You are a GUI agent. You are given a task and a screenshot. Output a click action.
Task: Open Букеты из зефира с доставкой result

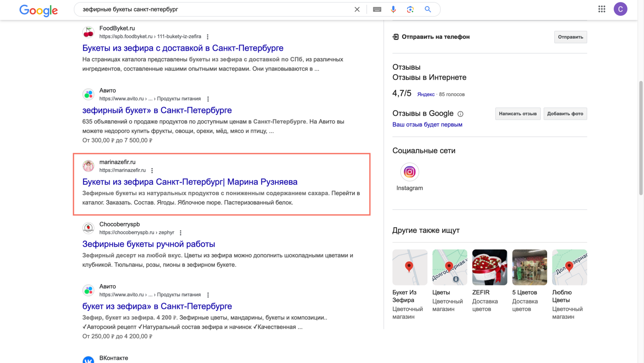pos(183,48)
